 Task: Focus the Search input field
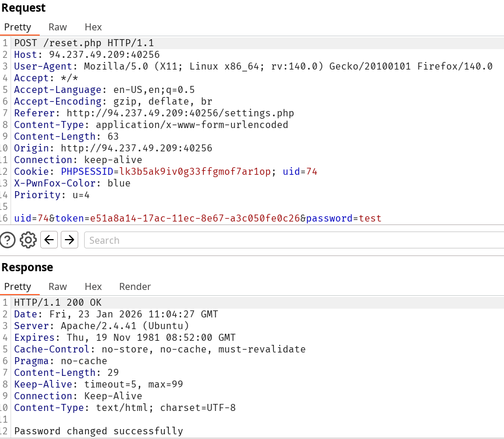tap(292, 240)
